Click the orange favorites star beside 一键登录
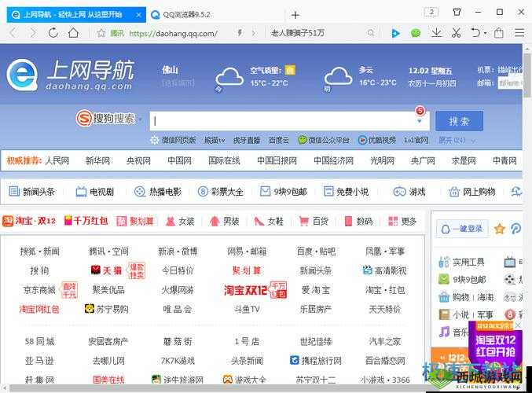The height and width of the screenshot is (393, 532). tap(500, 229)
